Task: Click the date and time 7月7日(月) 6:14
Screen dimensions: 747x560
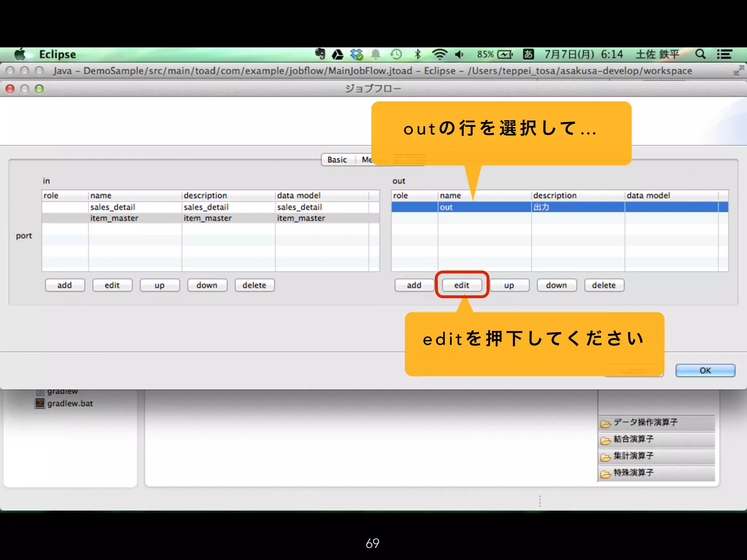Action: 584,54
